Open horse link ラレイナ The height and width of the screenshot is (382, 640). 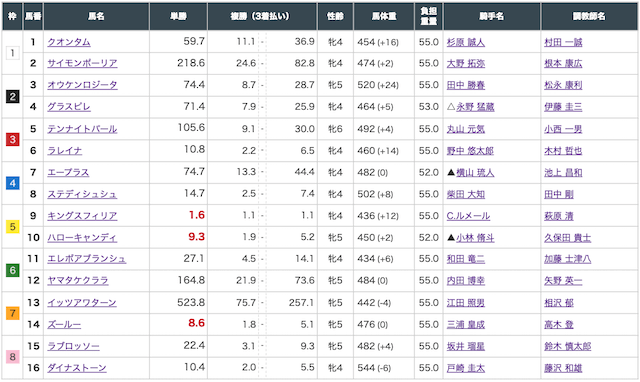64,151
